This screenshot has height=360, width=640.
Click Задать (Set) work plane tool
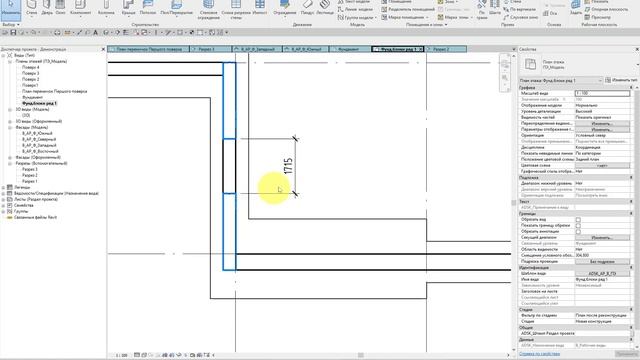pyautogui.click(x=576, y=8)
